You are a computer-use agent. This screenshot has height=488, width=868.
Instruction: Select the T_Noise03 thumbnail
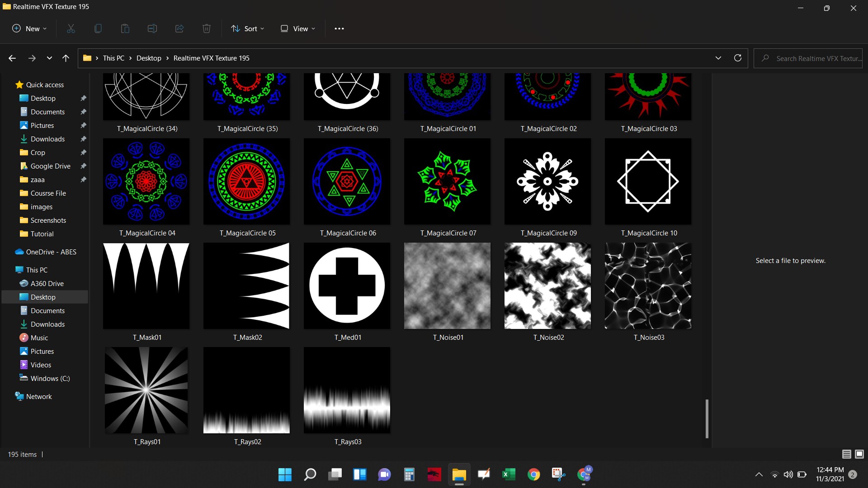point(648,286)
